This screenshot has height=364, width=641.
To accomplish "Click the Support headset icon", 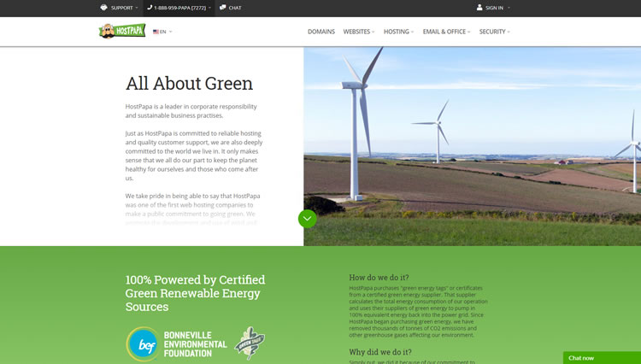I will pos(103,8).
